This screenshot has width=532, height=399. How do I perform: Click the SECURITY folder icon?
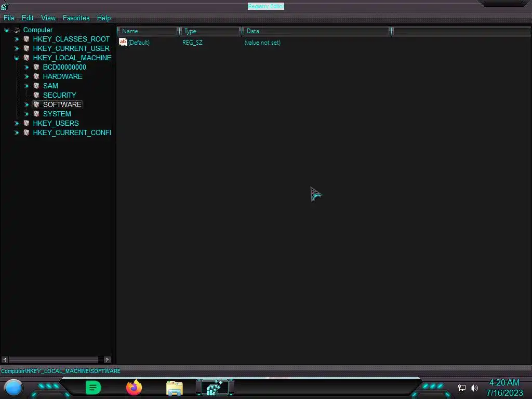(36, 96)
